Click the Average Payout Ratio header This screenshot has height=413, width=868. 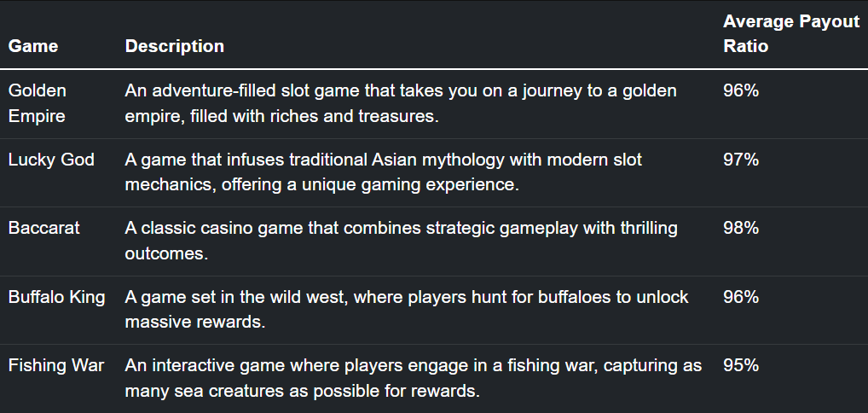pos(791,34)
